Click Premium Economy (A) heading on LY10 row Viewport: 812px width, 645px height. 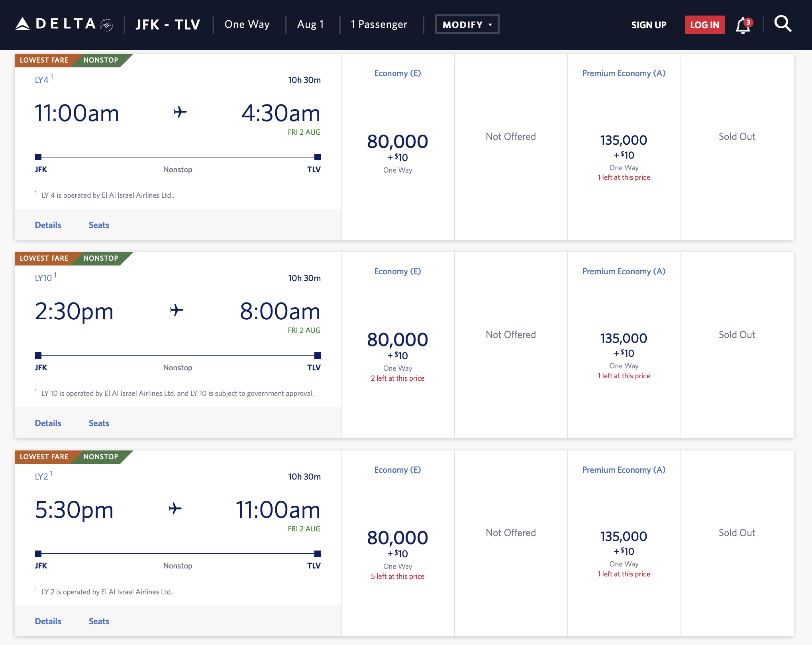pos(624,271)
